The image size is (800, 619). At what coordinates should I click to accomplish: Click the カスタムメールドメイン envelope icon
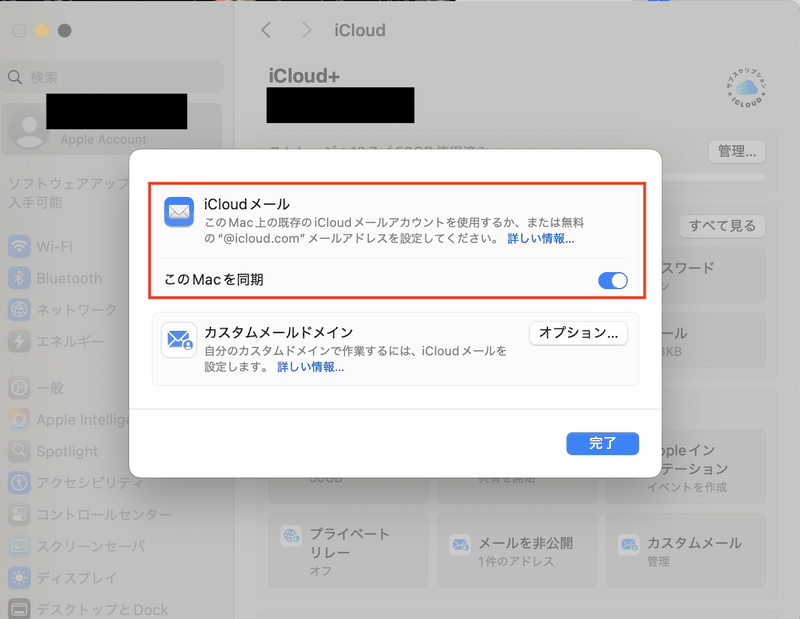pos(179,340)
